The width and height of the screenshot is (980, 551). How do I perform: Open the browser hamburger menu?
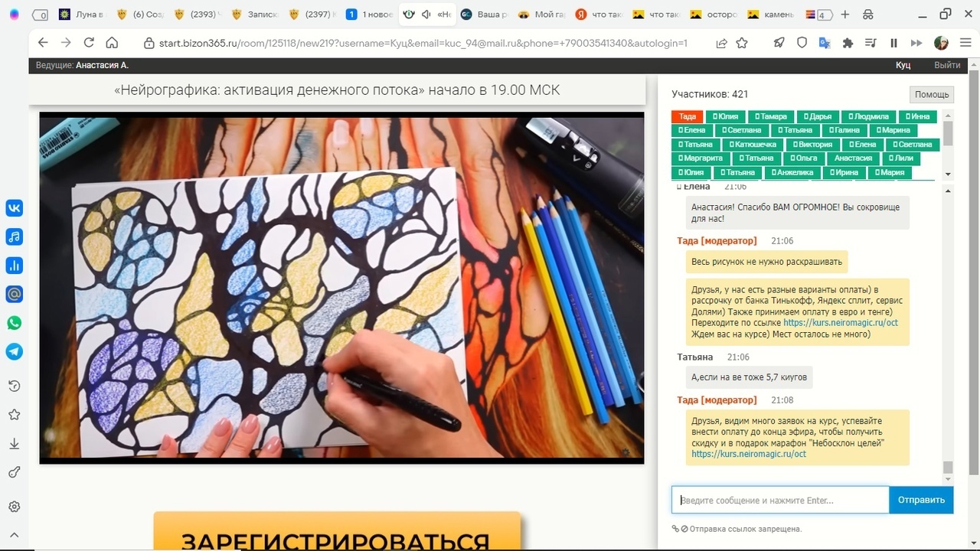pyautogui.click(x=966, y=43)
